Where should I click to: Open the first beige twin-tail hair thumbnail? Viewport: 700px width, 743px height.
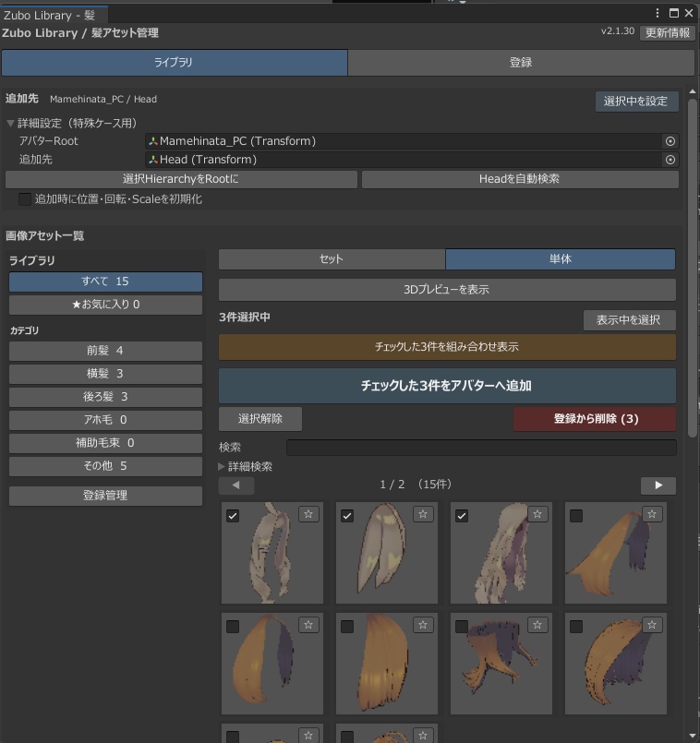(272, 553)
